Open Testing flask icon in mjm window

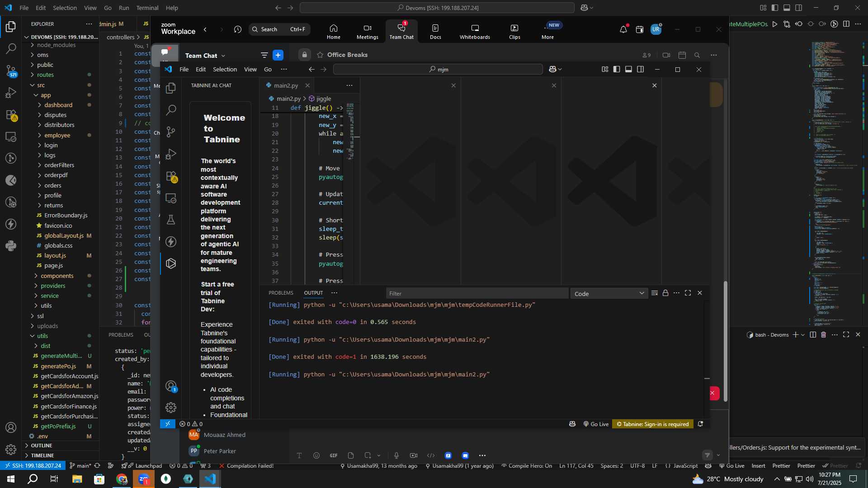tap(171, 220)
